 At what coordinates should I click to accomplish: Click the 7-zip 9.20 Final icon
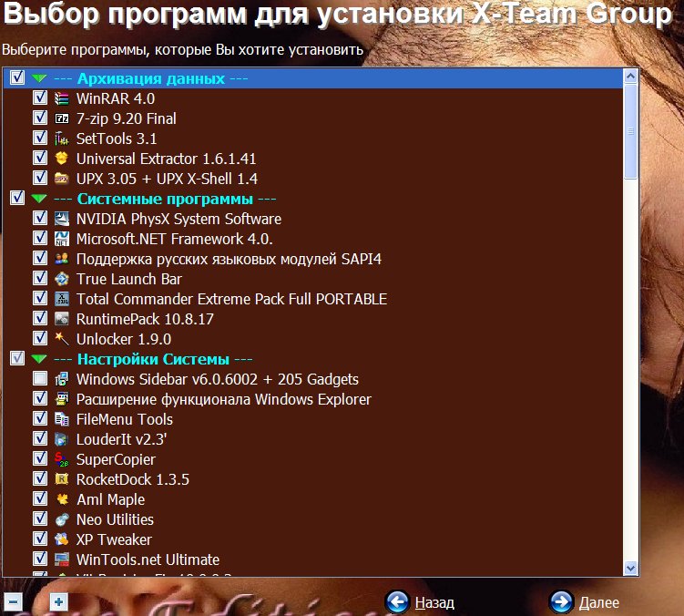62,118
